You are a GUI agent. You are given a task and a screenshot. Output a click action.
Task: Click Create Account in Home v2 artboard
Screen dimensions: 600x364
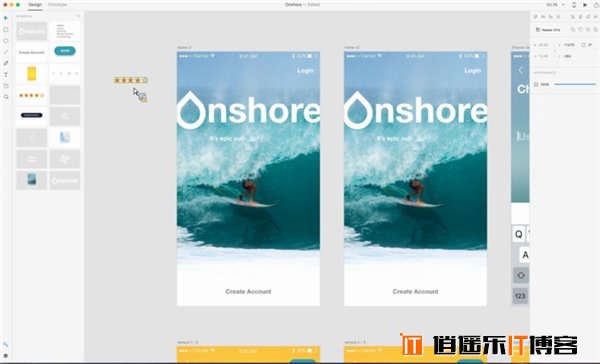(416, 291)
